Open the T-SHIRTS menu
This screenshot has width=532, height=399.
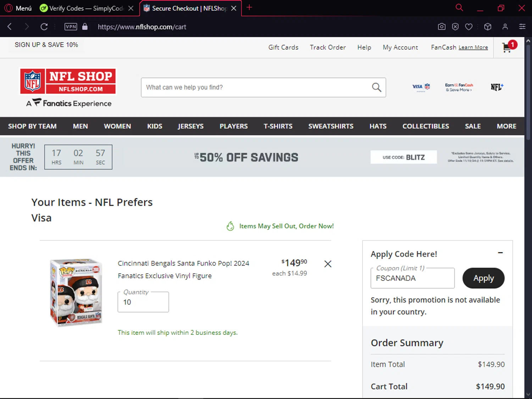pos(278,126)
